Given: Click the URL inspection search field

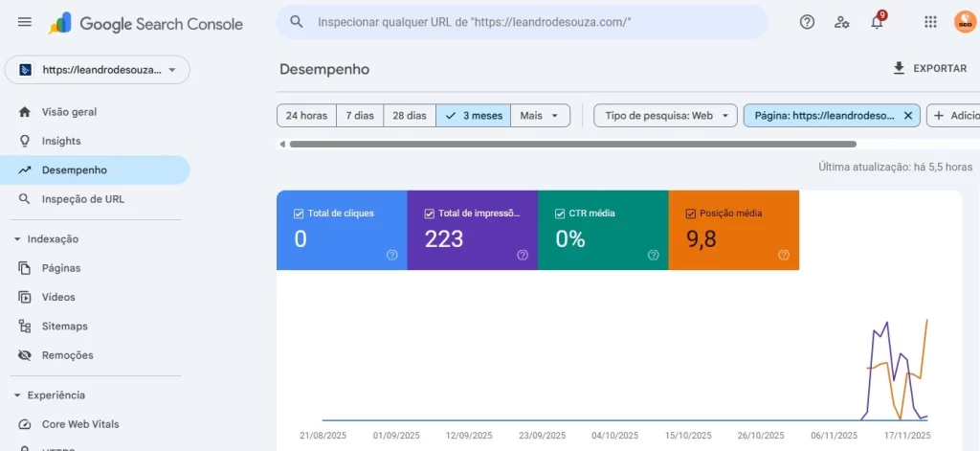Looking at the screenshot, I should (522, 22).
